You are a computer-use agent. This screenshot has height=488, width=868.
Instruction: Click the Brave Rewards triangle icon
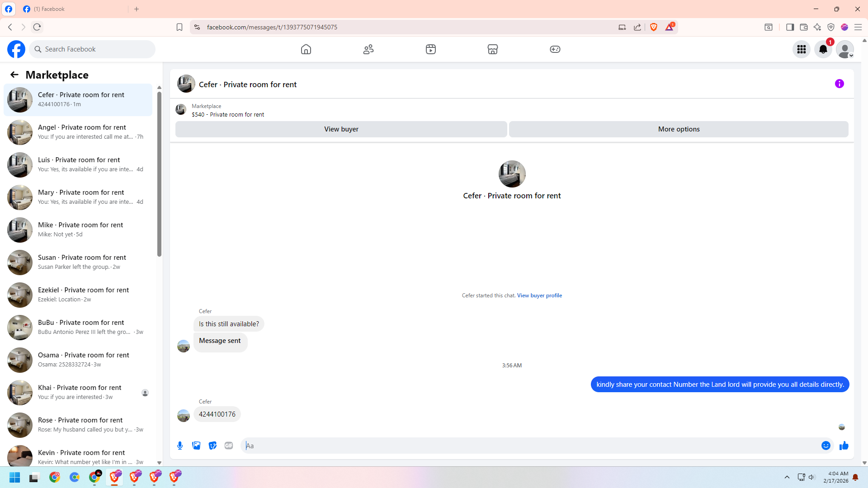[670, 27]
